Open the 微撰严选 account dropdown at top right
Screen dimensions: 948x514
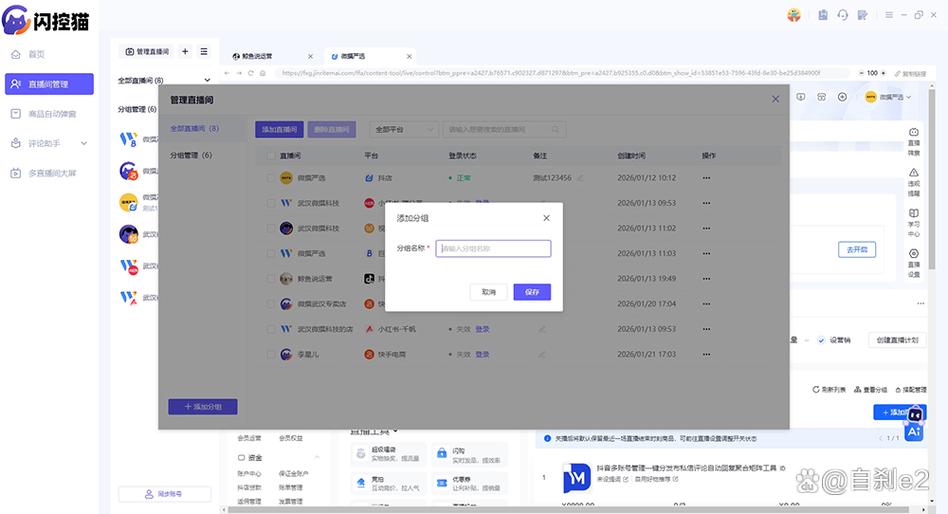point(888,97)
